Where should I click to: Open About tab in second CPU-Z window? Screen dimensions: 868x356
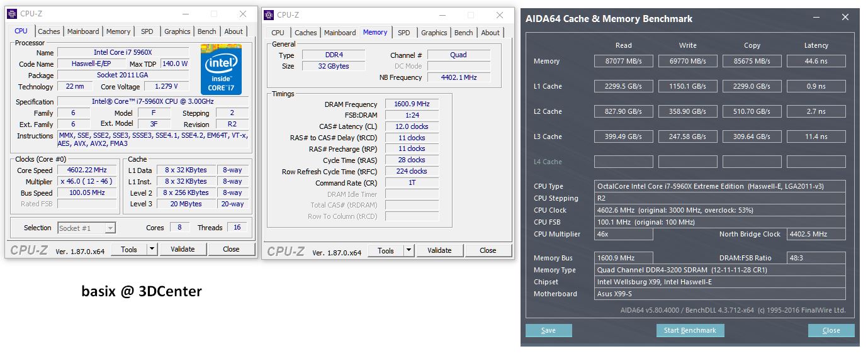pos(490,33)
